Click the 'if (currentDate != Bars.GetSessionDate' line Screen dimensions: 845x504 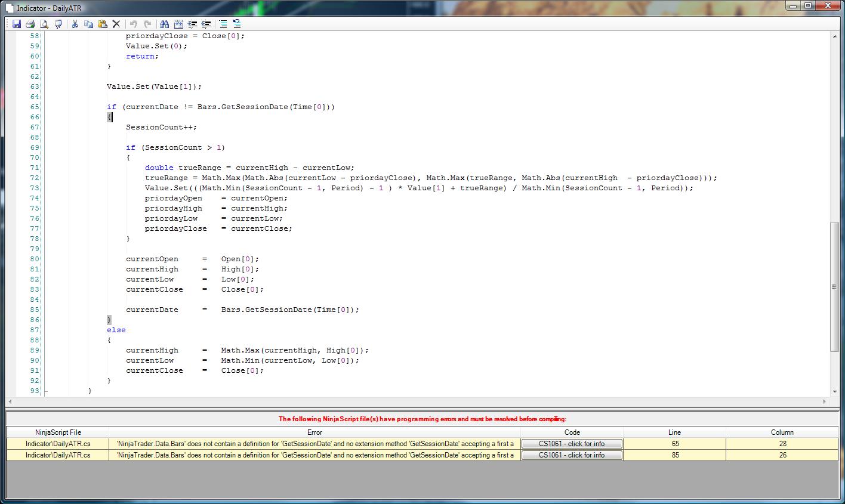(221, 107)
